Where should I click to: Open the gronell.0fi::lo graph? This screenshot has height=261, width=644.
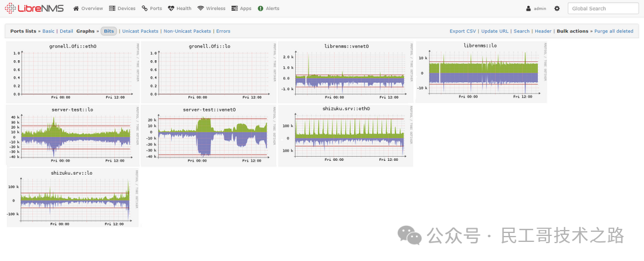point(209,72)
